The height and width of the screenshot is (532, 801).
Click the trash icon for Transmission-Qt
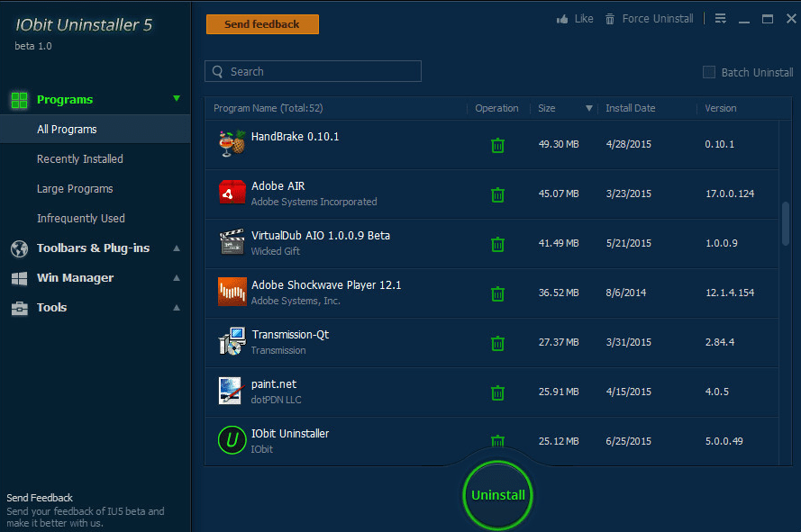(497, 344)
